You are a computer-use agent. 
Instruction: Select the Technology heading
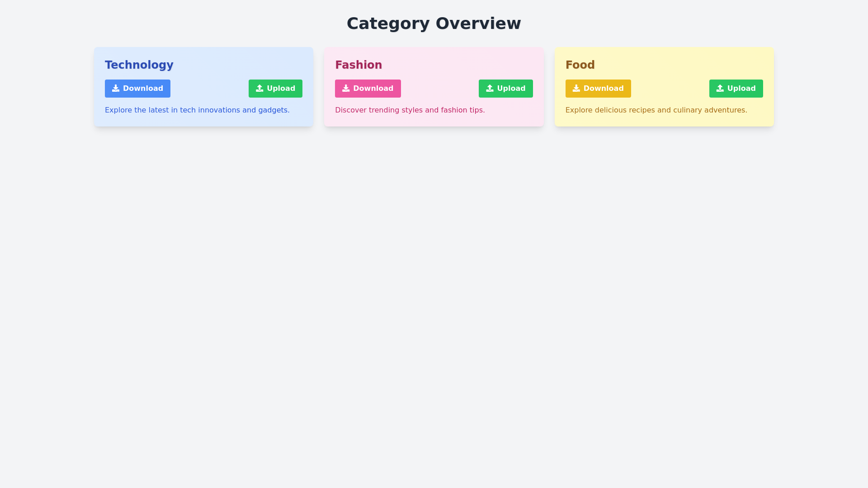pos(139,65)
